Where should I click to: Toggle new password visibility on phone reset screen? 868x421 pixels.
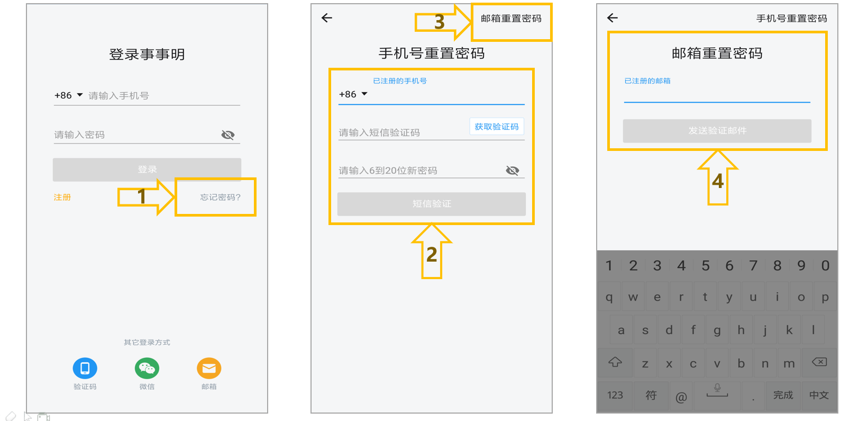[x=513, y=171]
